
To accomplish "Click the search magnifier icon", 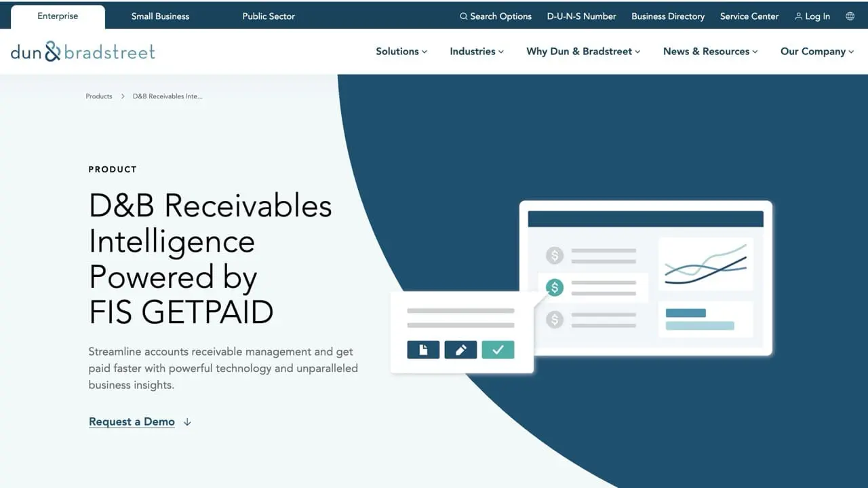I will [464, 16].
